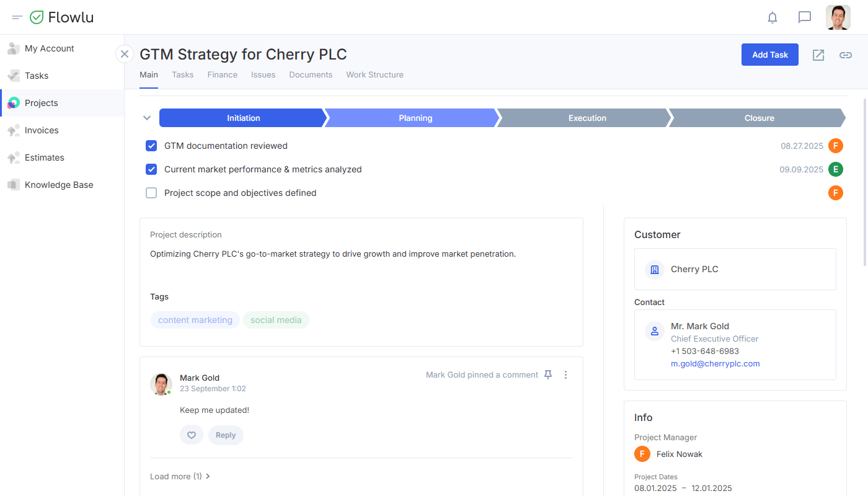Uncheck GTM documentation reviewed checkbox
The height and width of the screenshot is (496, 868).
pos(151,146)
